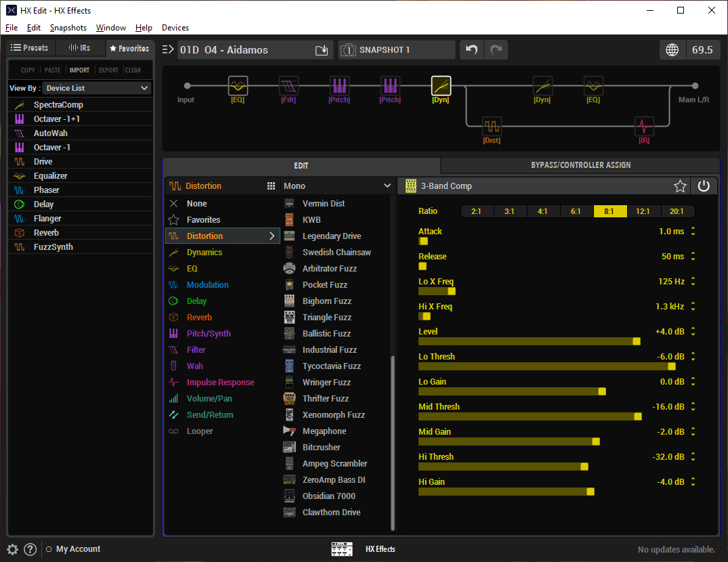Click the model list scrollbar
Viewport: 728px width, 562px height.
pos(393,444)
